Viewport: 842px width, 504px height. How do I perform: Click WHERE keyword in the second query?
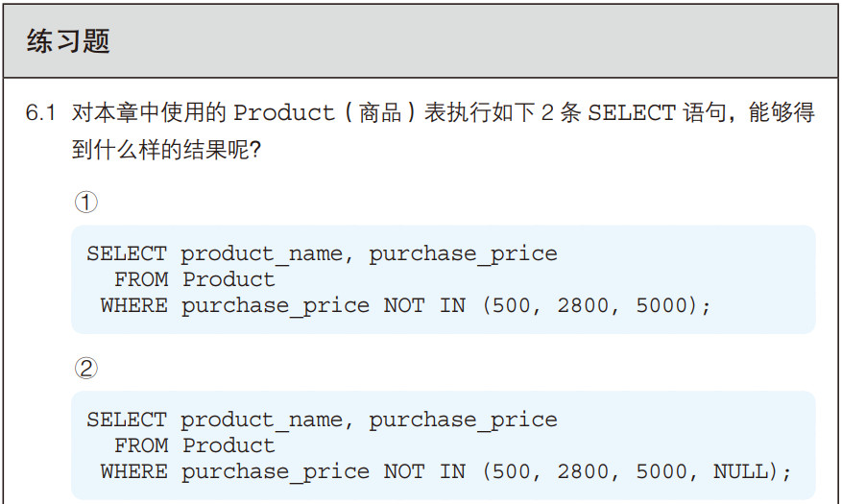[133, 471]
